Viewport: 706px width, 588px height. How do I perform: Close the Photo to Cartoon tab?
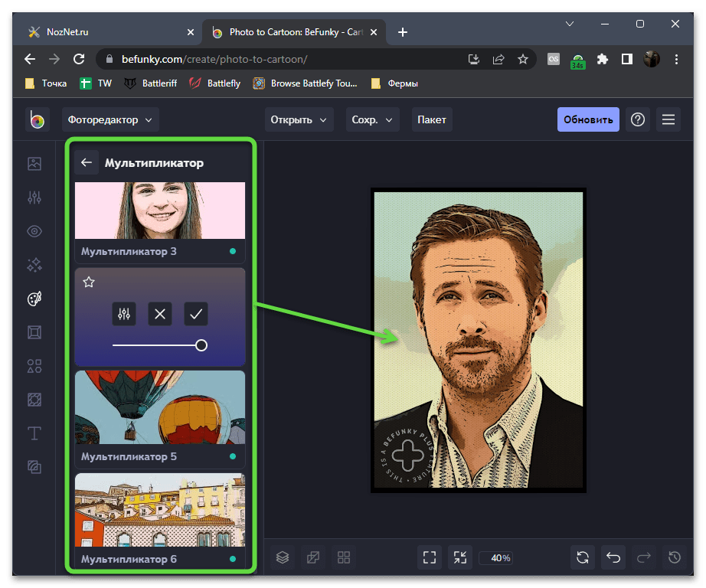tap(374, 32)
